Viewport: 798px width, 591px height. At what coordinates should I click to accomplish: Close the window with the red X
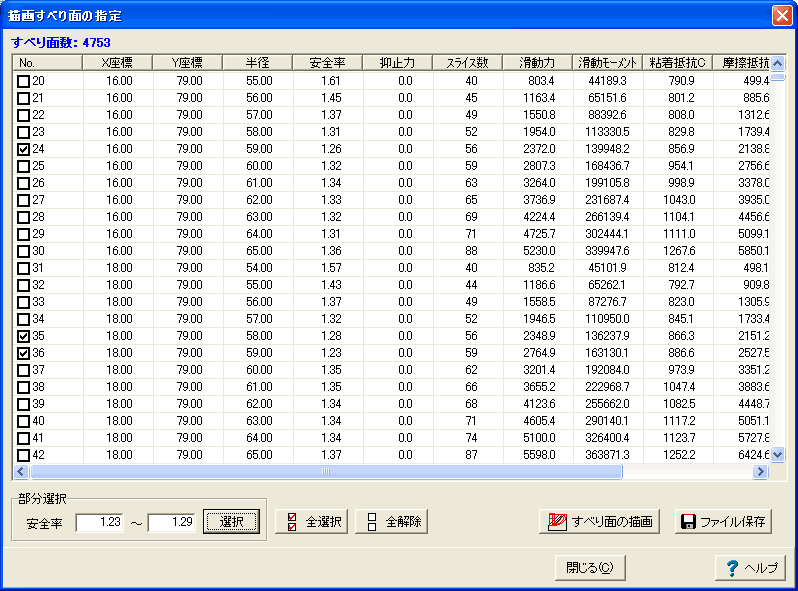click(x=782, y=15)
